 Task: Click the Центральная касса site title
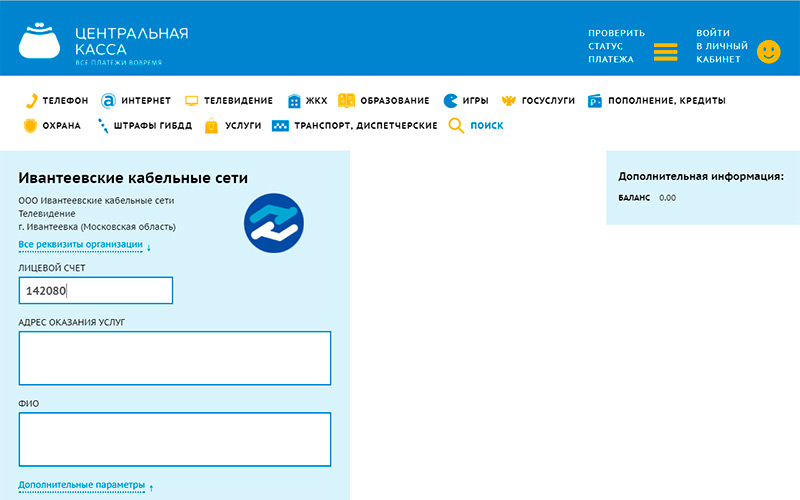(132, 41)
